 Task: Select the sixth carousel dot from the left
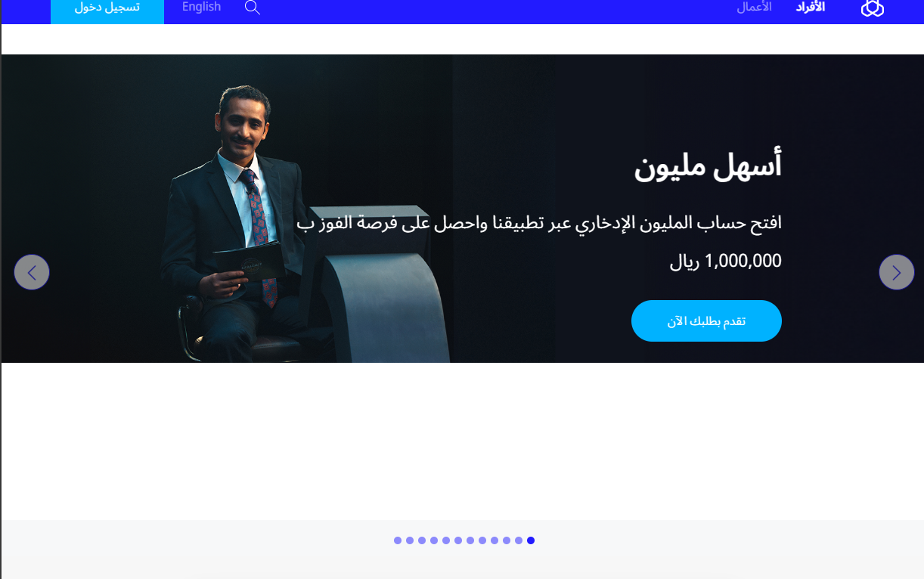click(x=458, y=540)
